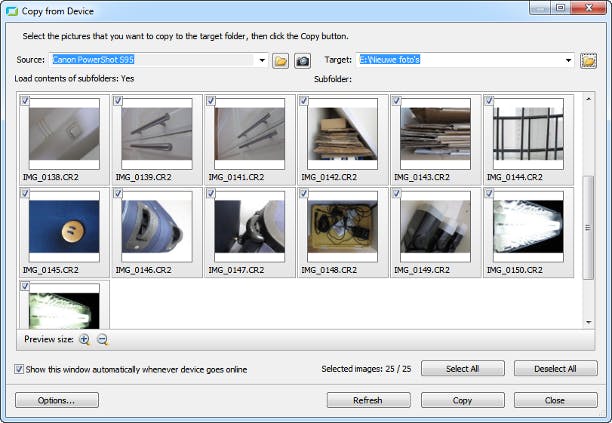Click the Copy button

[x=463, y=400]
